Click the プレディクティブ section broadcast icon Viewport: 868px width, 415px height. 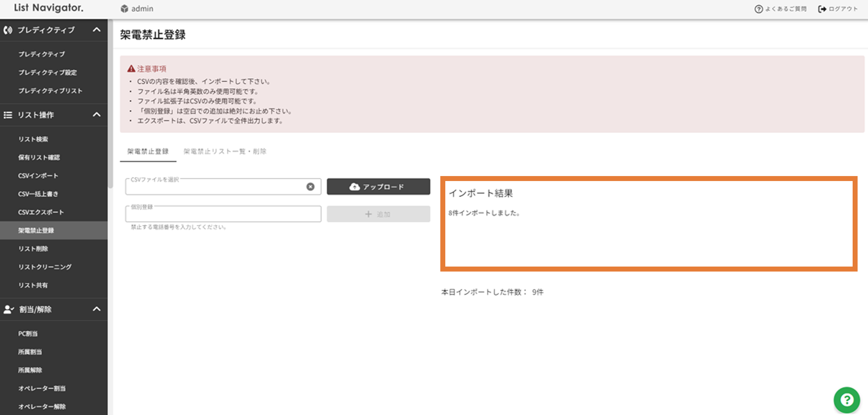click(x=8, y=30)
